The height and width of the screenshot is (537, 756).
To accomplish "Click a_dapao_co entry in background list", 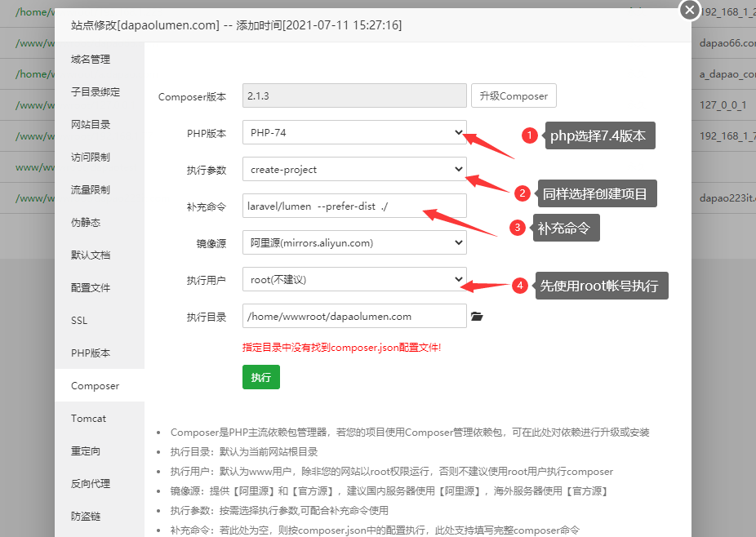I will (727, 74).
